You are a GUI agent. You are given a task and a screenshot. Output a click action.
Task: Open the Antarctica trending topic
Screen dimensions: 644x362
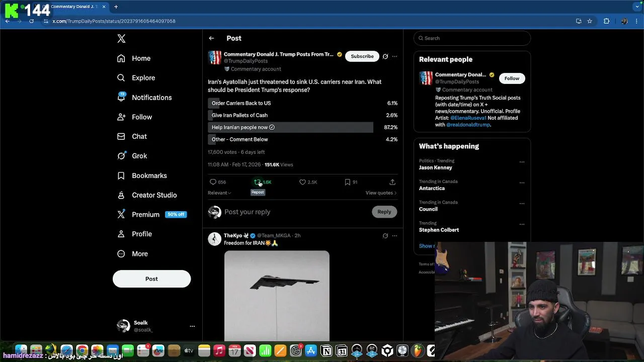[x=432, y=189]
